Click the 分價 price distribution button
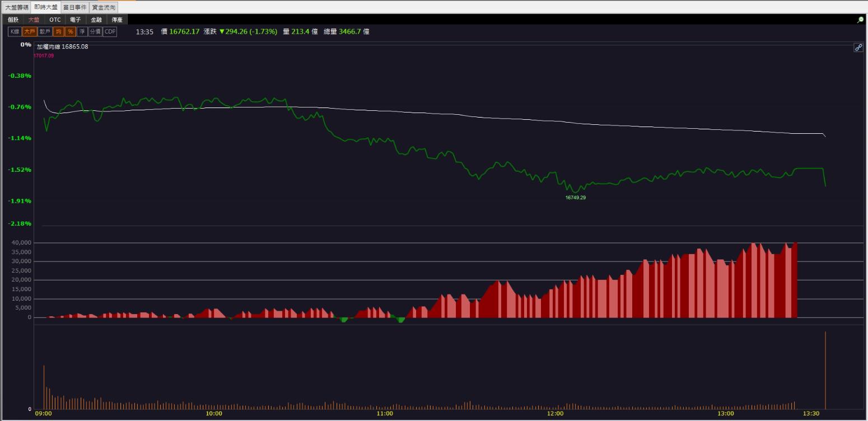This screenshot has height=421, width=868. (x=95, y=32)
